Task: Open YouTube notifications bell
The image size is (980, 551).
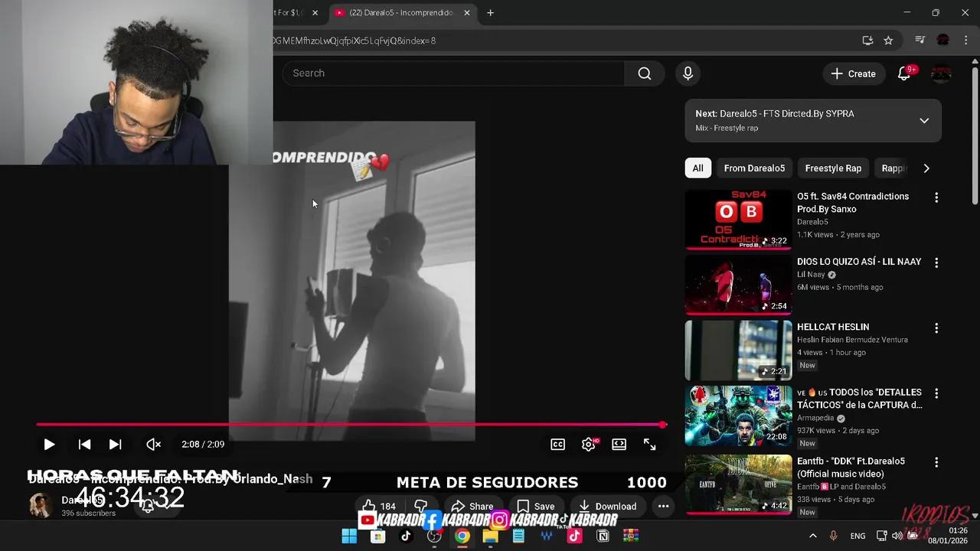Action: pyautogui.click(x=904, y=73)
